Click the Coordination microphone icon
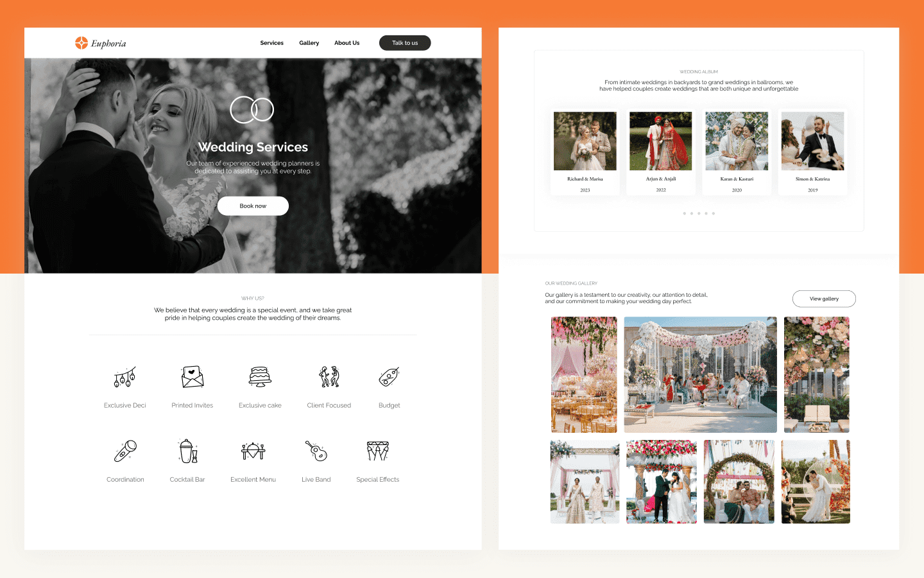 point(124,450)
